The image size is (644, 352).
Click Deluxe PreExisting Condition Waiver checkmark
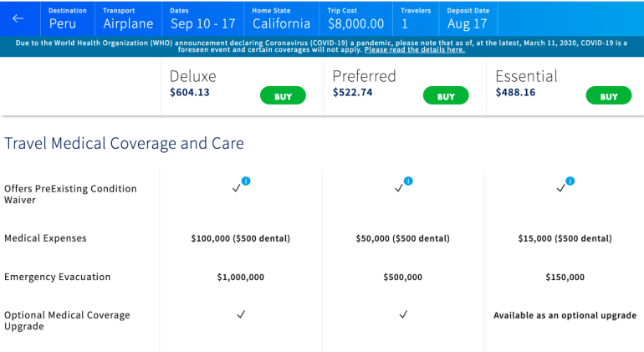[x=237, y=188]
